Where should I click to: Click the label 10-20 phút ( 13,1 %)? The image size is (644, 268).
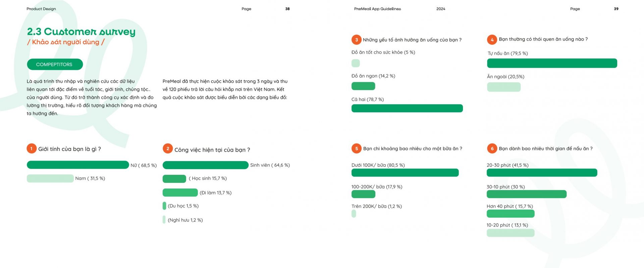click(x=507, y=225)
